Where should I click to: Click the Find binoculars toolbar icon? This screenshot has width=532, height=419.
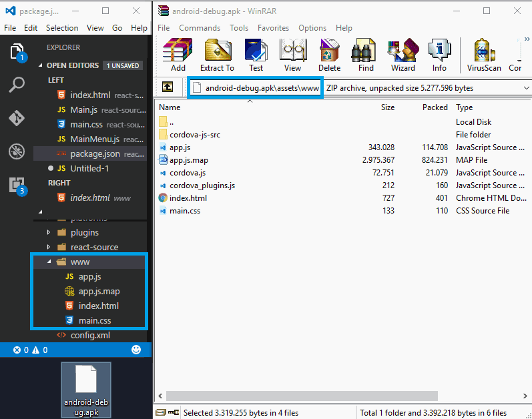tap(366, 55)
